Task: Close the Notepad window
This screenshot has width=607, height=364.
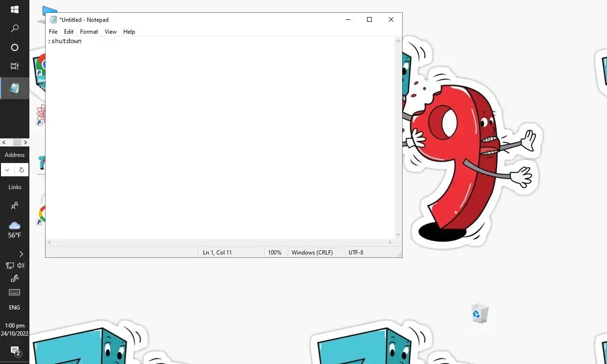Action: click(391, 19)
